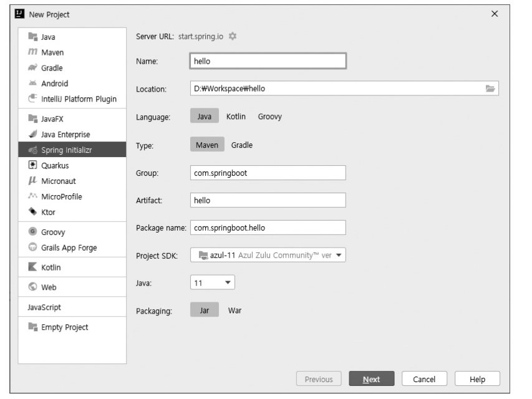Click the Gradle elephant icon
532x399 pixels.
coord(32,67)
